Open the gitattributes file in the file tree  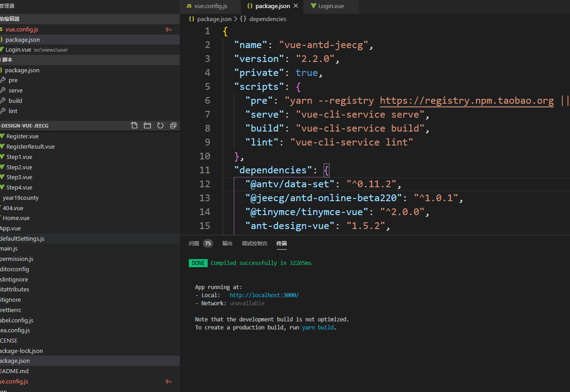point(90,289)
